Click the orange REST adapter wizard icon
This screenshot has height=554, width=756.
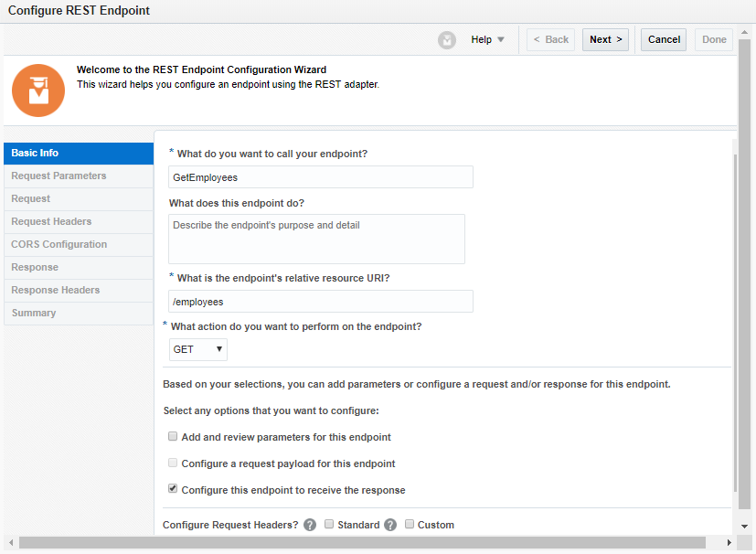37,90
